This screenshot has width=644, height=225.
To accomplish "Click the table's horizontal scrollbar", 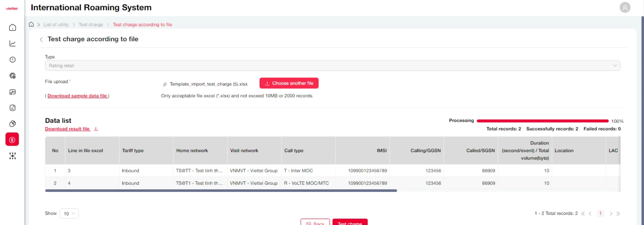I will click(221, 191).
